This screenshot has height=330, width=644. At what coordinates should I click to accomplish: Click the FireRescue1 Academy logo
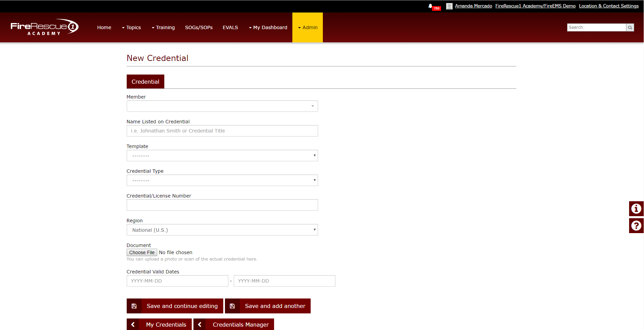pos(45,27)
